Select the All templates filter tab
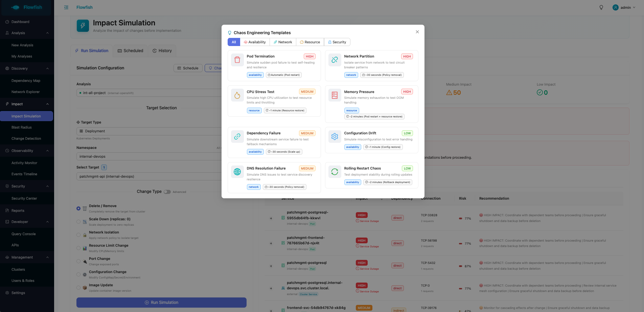The width and height of the screenshot is (644, 312). coord(234,42)
